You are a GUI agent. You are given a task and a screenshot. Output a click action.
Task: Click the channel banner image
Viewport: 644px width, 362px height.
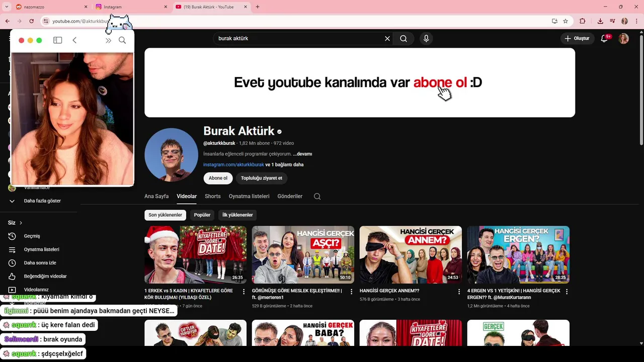tap(360, 83)
